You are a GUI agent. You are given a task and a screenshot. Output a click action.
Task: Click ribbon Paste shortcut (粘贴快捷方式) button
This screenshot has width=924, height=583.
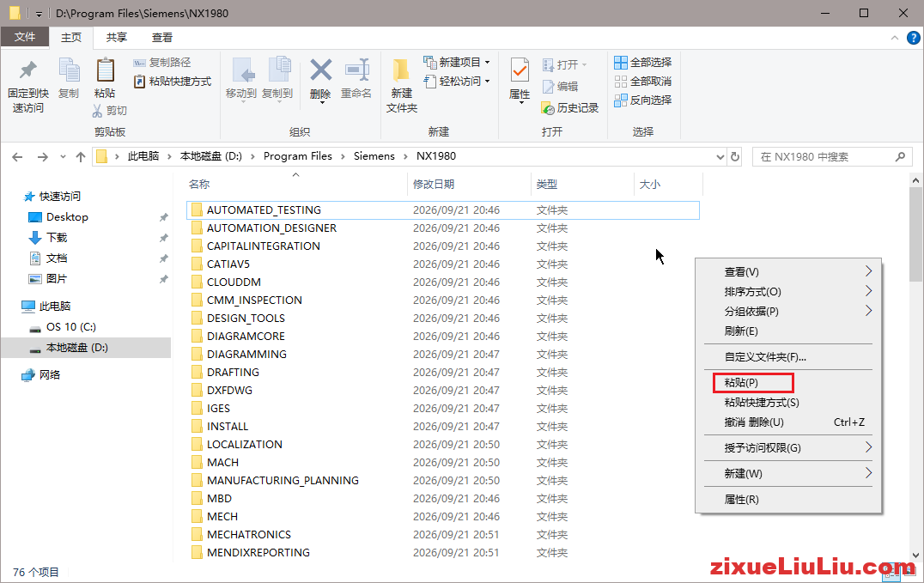[173, 82]
